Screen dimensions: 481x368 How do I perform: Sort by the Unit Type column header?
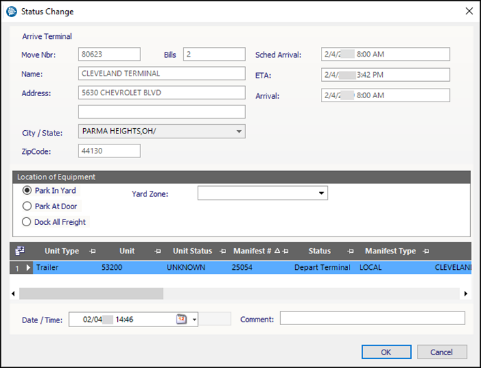(x=62, y=251)
